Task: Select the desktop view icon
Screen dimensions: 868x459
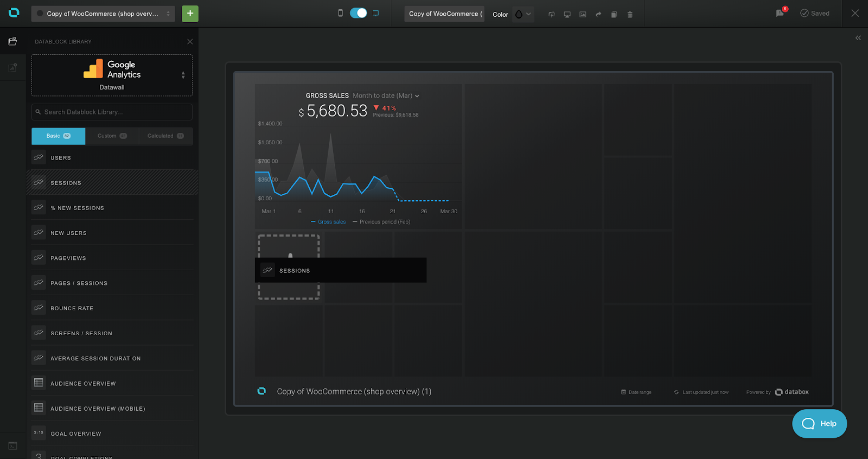Action: (x=375, y=13)
